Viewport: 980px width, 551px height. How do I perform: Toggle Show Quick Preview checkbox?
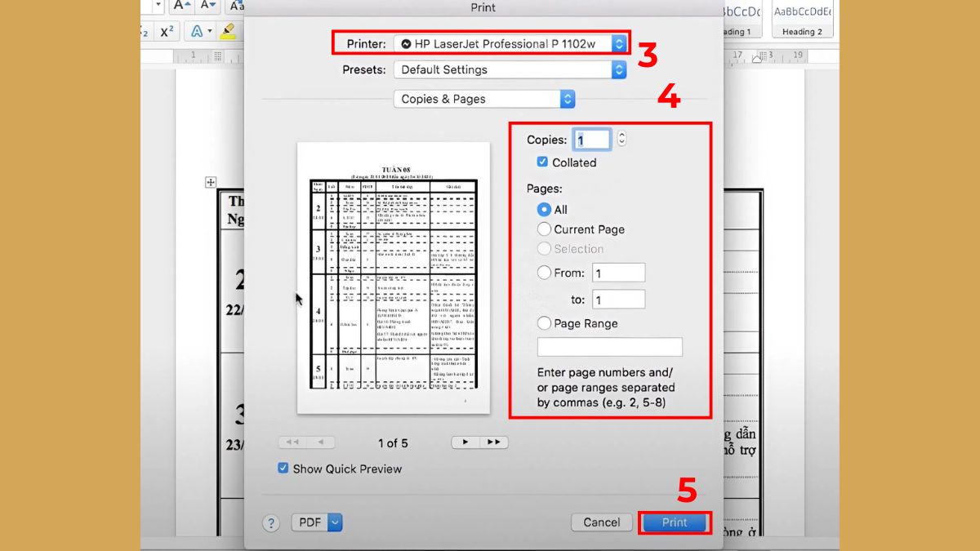(x=283, y=469)
